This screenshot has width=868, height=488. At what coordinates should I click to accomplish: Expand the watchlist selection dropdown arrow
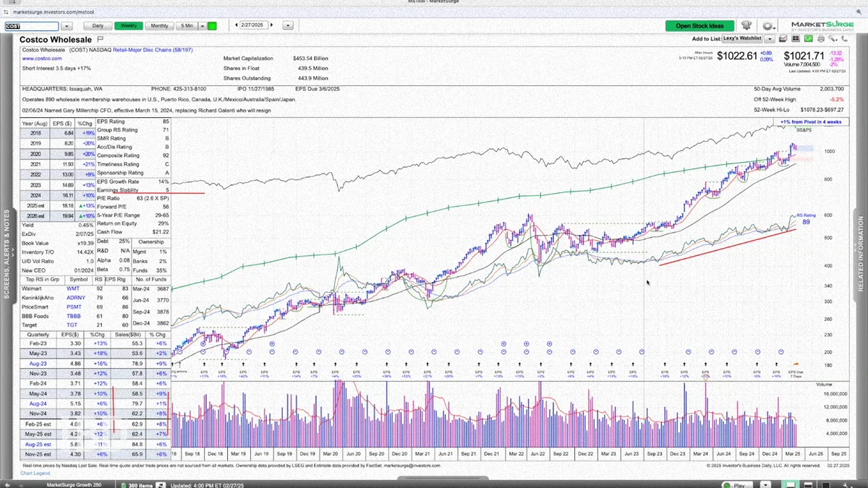pyautogui.click(x=770, y=39)
